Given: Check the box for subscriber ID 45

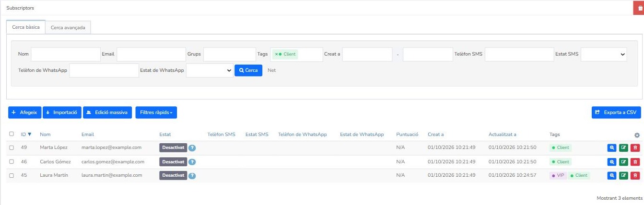Looking at the screenshot, I should pyautogui.click(x=12, y=175).
